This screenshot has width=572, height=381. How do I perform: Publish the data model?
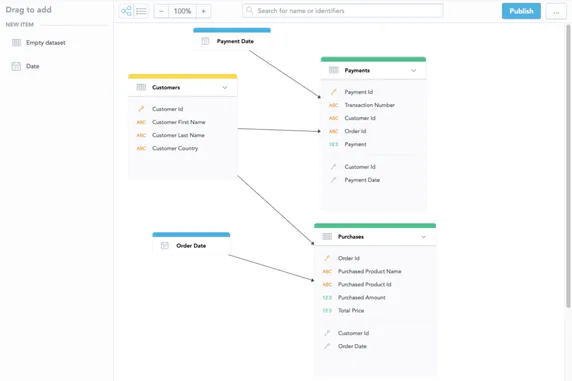(521, 11)
